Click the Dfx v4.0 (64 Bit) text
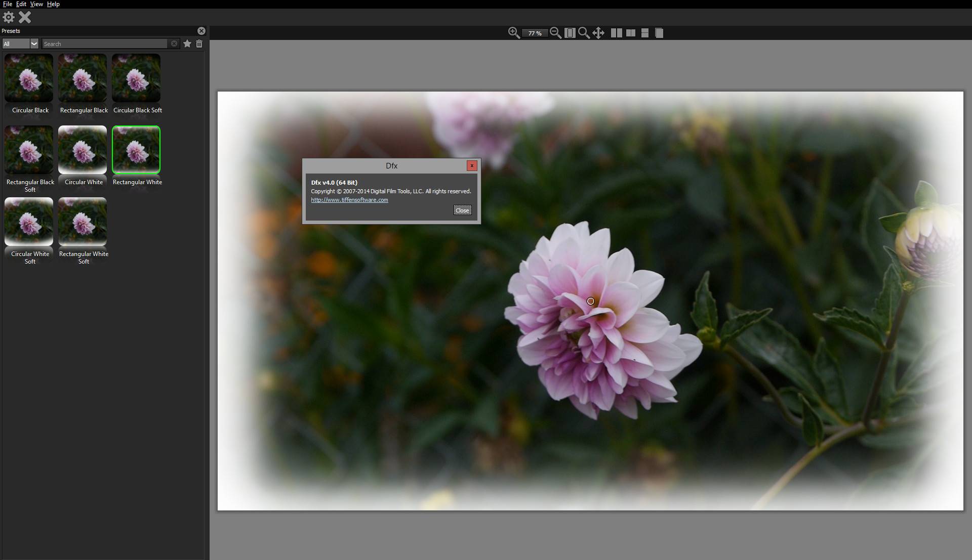 click(x=334, y=183)
